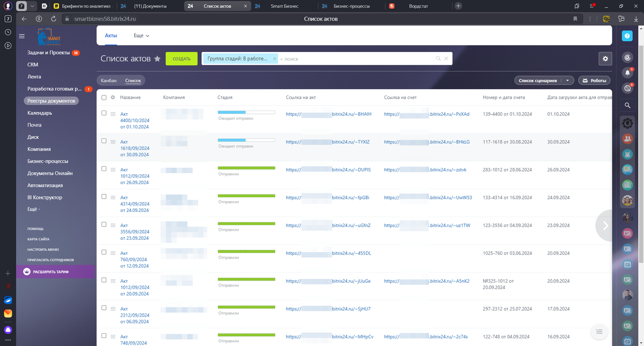Screen dimensions: 644x346
Task: Open Bitrix24 help question mark icon
Action: click(627, 36)
